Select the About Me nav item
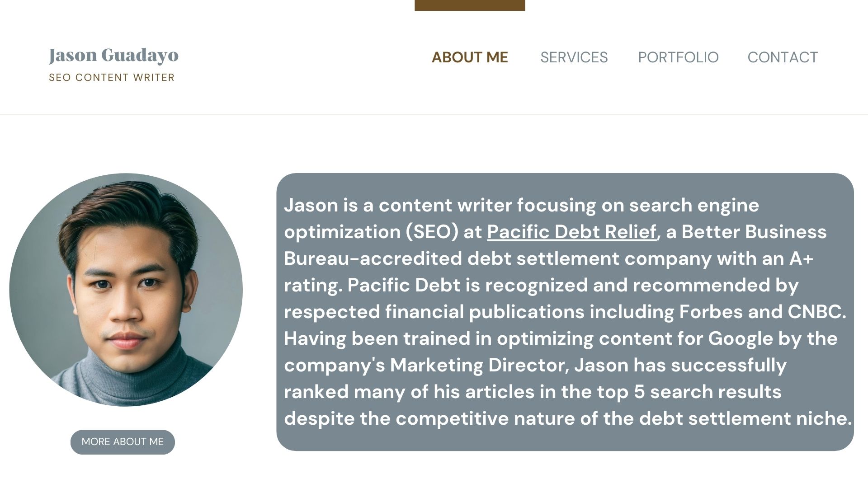Viewport: 868px width, 488px height. (470, 57)
